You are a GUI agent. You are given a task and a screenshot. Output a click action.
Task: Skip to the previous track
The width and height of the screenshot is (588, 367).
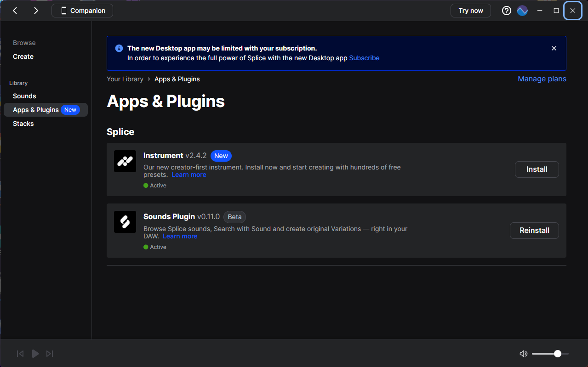point(20,354)
